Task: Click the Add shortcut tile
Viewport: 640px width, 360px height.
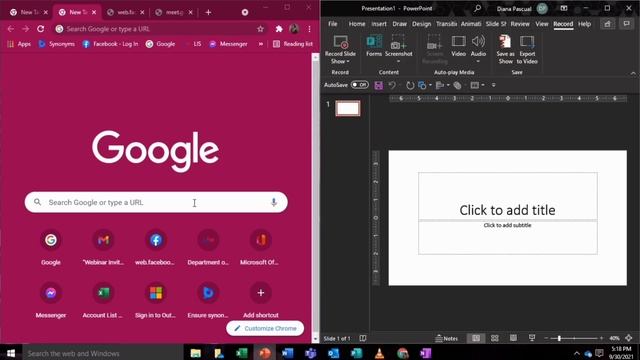Action: click(260, 300)
